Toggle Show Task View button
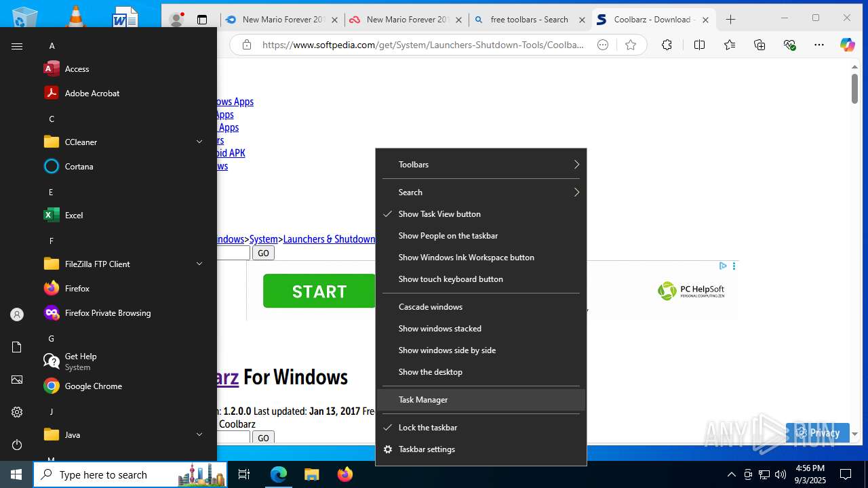This screenshot has height=488, width=868. tap(481, 213)
